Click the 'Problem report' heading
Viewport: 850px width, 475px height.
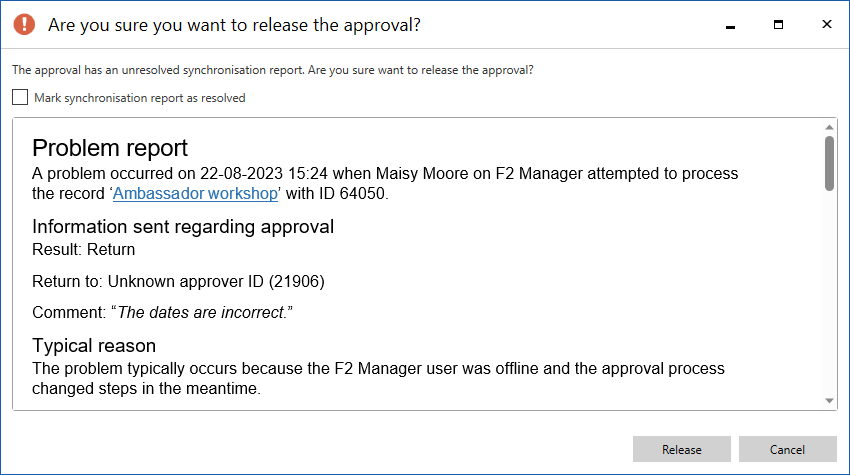pos(110,148)
